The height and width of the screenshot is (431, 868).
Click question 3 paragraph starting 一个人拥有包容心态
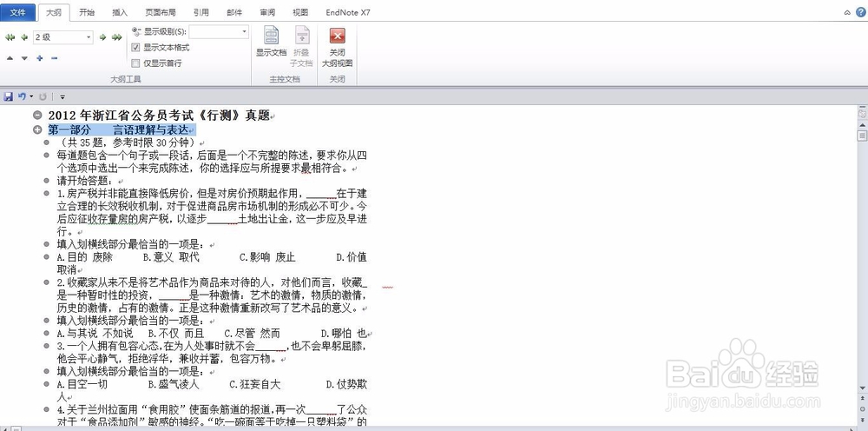[212, 352]
